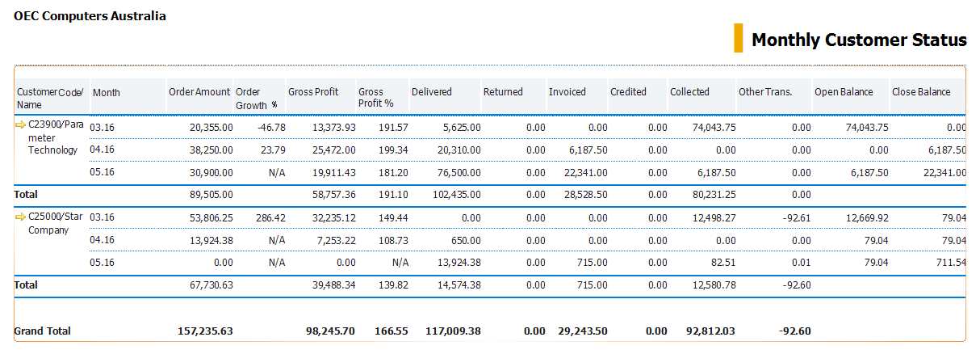
Task: Select grand total delivered 117,009.38
Action: [x=453, y=331]
